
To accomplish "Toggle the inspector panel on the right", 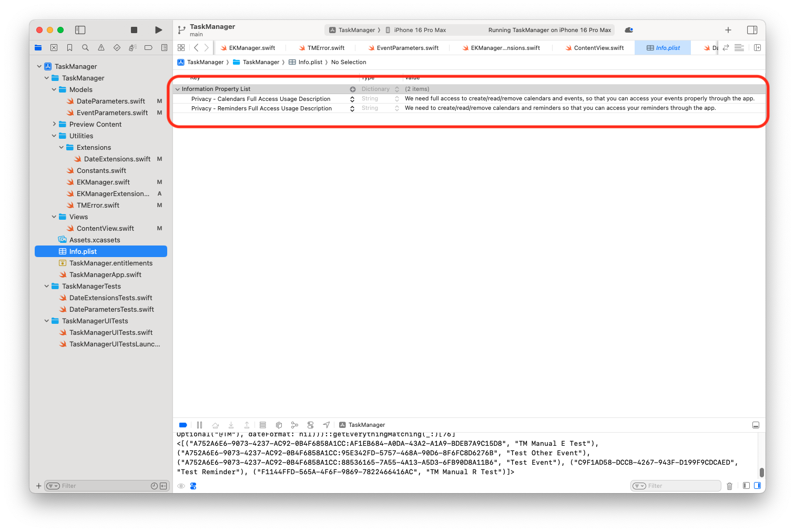I will pos(752,30).
